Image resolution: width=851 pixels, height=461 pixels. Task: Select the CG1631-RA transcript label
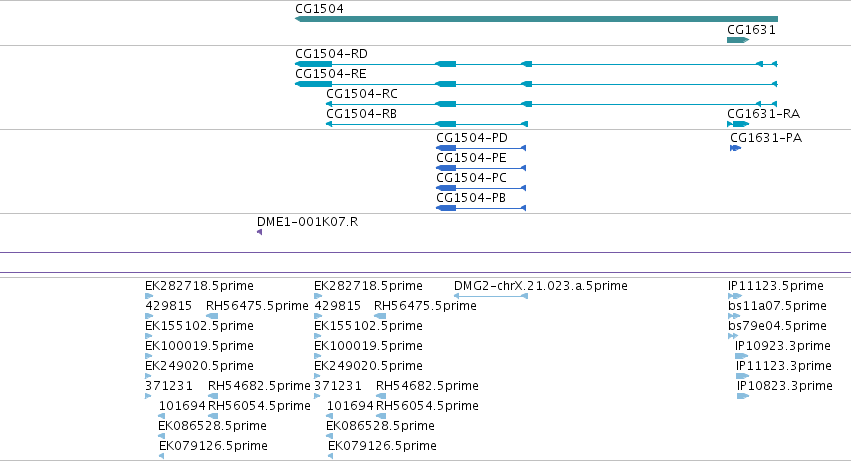coord(764,114)
